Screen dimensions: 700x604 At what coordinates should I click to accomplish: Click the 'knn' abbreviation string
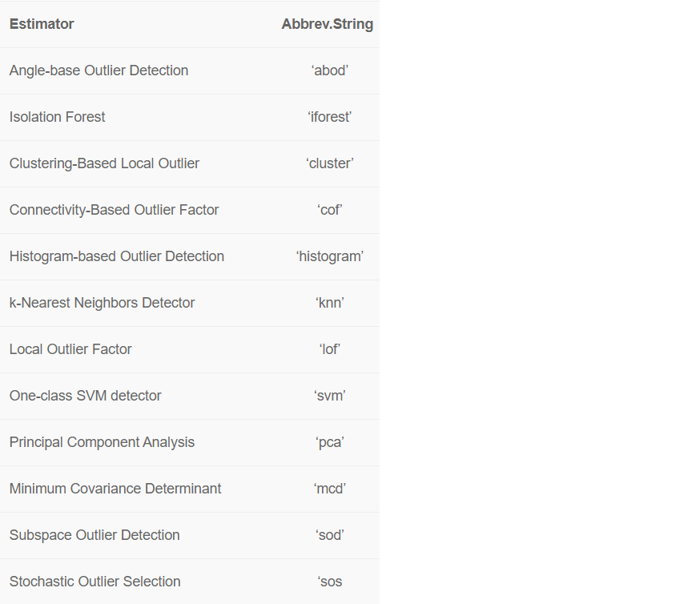(x=330, y=303)
